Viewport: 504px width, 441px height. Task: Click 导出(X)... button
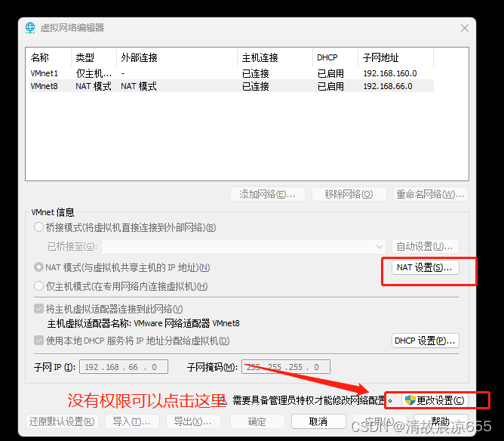[193, 421]
